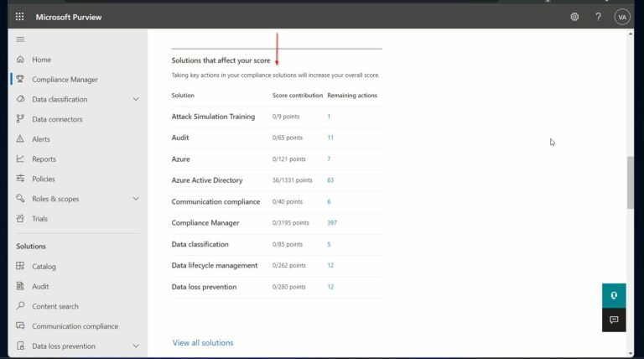Image resolution: width=644 pixels, height=359 pixels.
Task: Open Reports in the navigation
Action: 44,159
